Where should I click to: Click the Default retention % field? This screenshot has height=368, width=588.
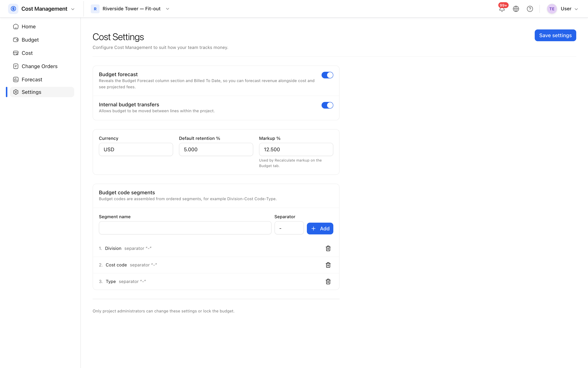click(x=216, y=149)
